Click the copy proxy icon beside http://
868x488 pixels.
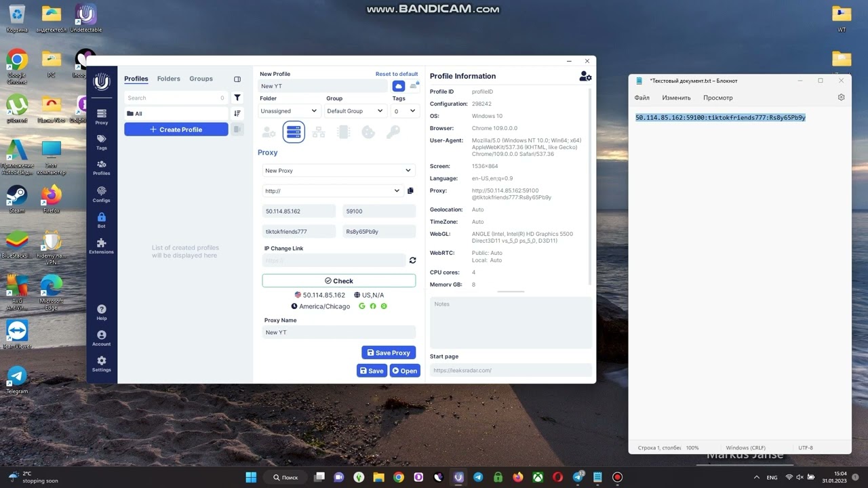(410, 191)
